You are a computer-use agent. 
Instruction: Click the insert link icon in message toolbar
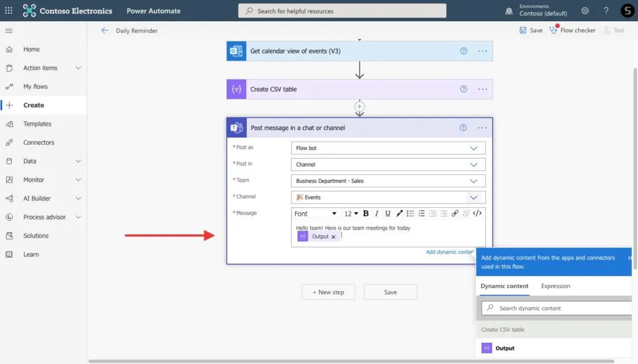pos(455,213)
